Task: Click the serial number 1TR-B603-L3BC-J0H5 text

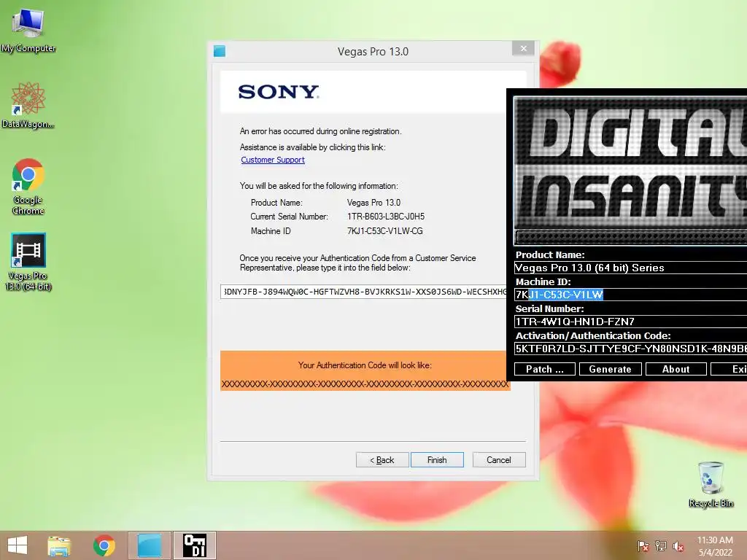Action: click(x=385, y=217)
